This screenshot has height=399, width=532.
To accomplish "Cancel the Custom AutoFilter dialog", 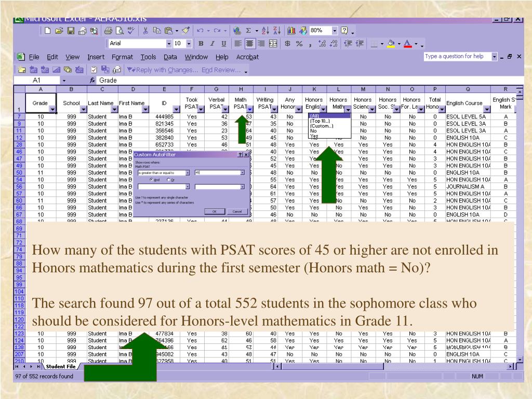I will [237, 211].
